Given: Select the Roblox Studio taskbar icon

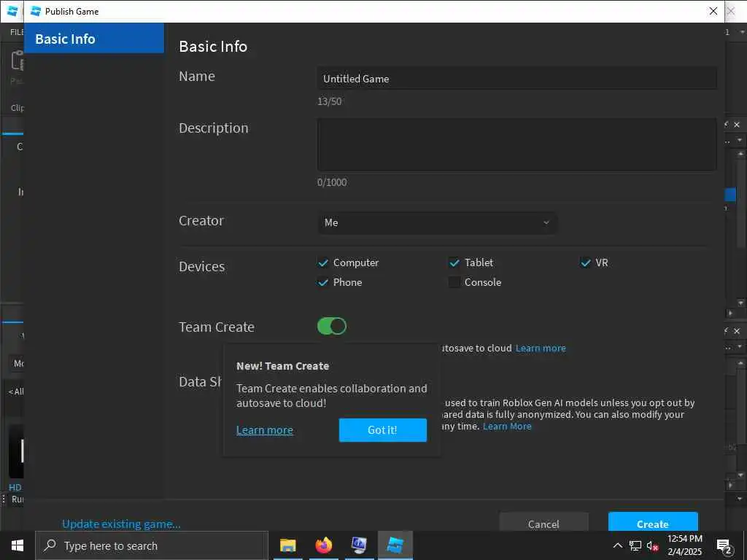Looking at the screenshot, I should (395, 545).
